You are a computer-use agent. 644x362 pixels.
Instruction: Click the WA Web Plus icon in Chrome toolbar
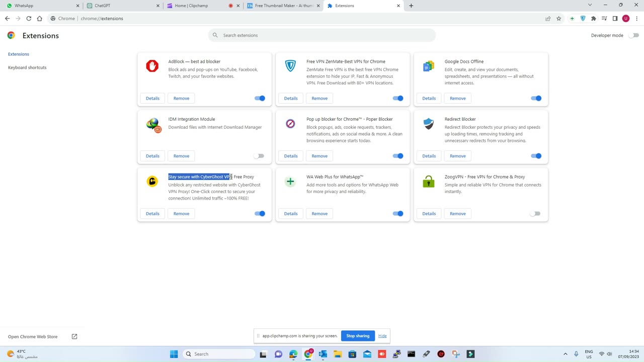[x=572, y=19]
